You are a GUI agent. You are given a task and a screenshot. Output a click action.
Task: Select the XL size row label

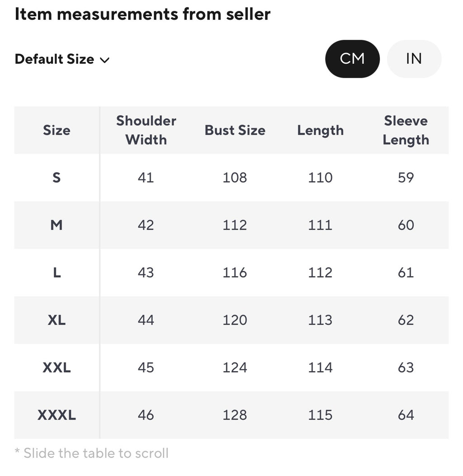click(x=57, y=320)
